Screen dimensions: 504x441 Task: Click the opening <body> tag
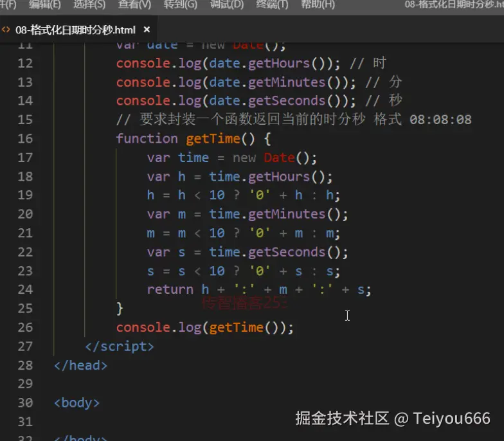(77, 402)
